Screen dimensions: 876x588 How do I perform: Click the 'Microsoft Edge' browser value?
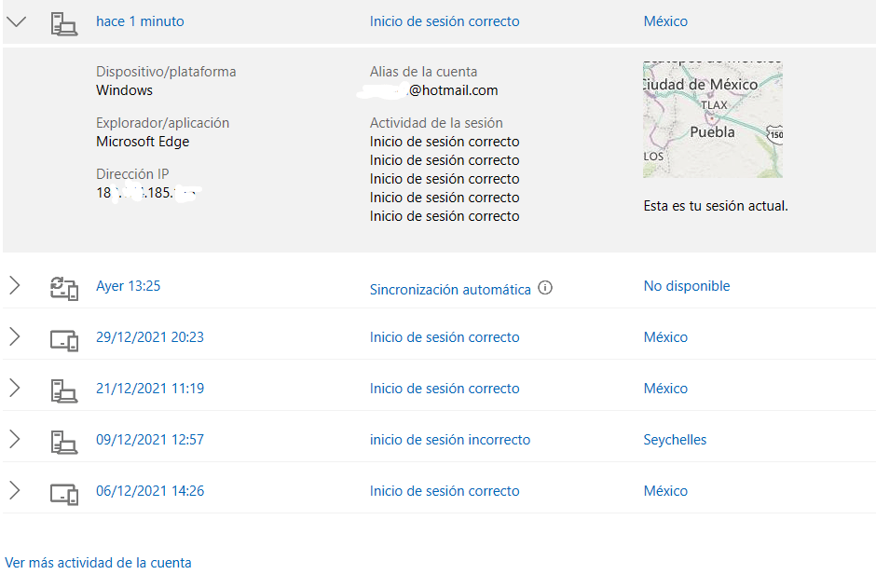tap(143, 142)
